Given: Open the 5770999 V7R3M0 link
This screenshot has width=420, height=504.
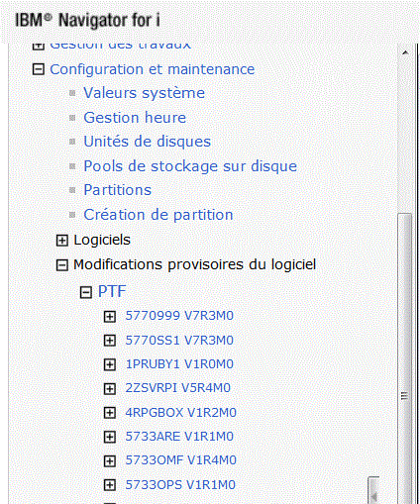Looking at the screenshot, I should (x=179, y=316).
